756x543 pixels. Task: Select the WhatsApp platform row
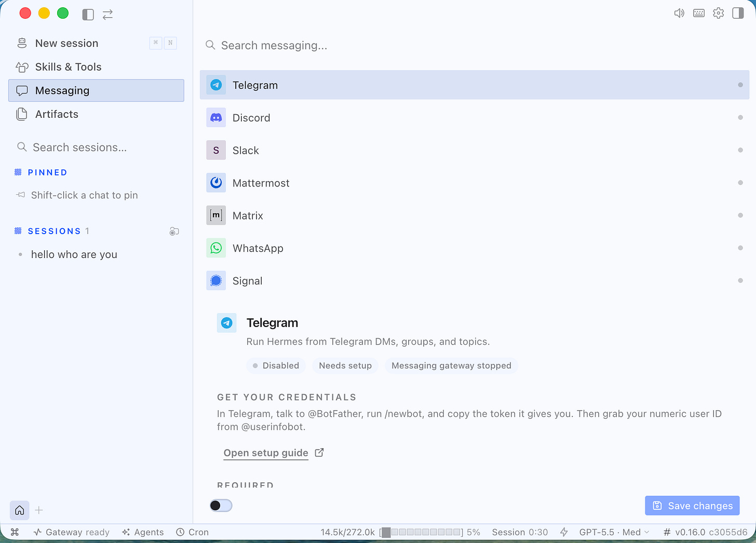coord(474,248)
